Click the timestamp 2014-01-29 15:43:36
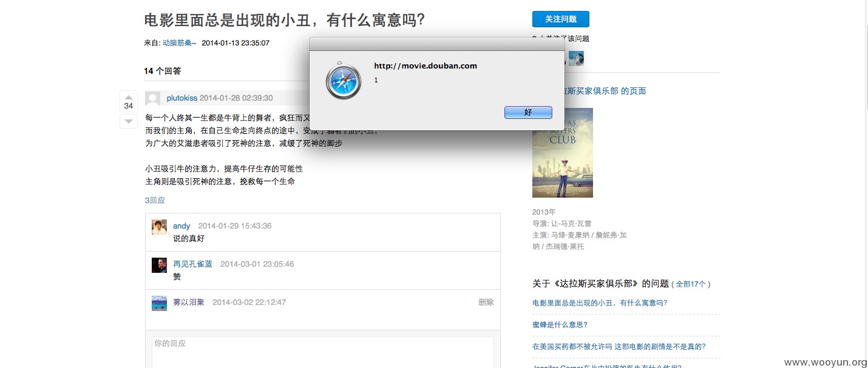This screenshot has width=868, height=368. (x=235, y=226)
